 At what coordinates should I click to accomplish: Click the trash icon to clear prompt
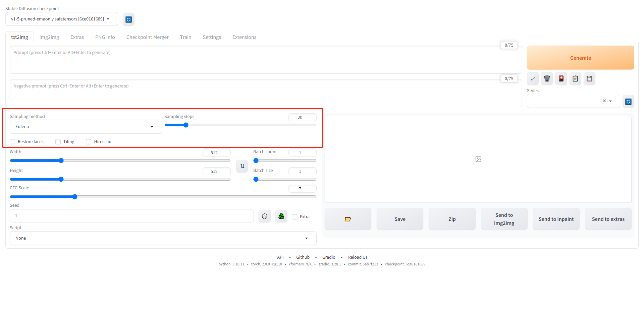547,79
